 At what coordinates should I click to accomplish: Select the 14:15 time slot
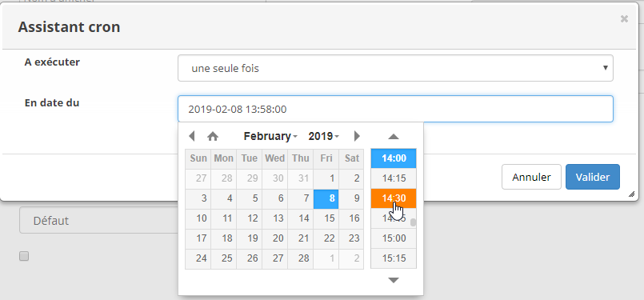pyautogui.click(x=394, y=178)
